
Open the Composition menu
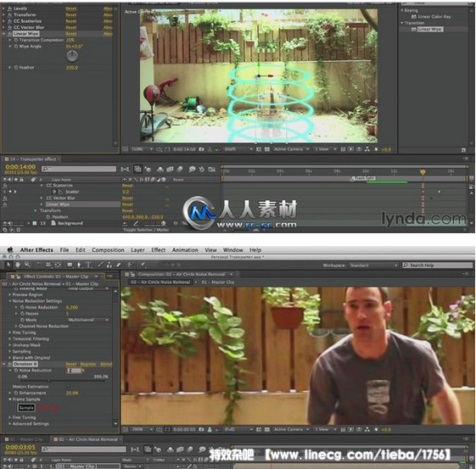[108, 250]
